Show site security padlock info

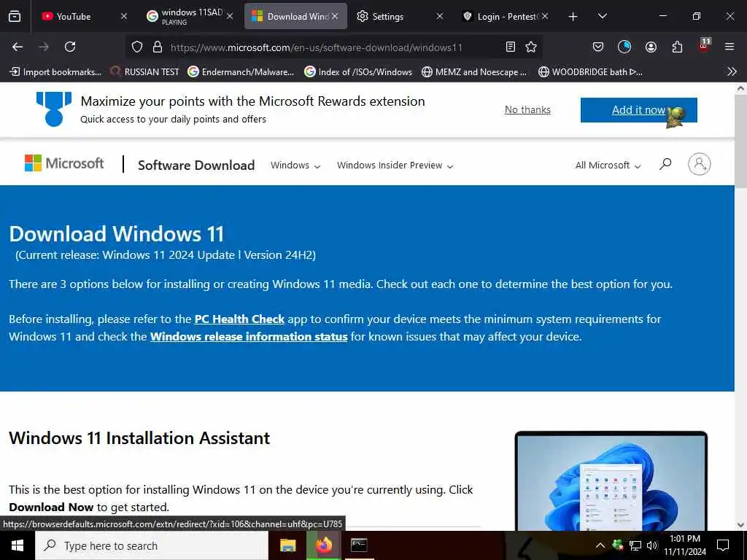[x=158, y=47]
